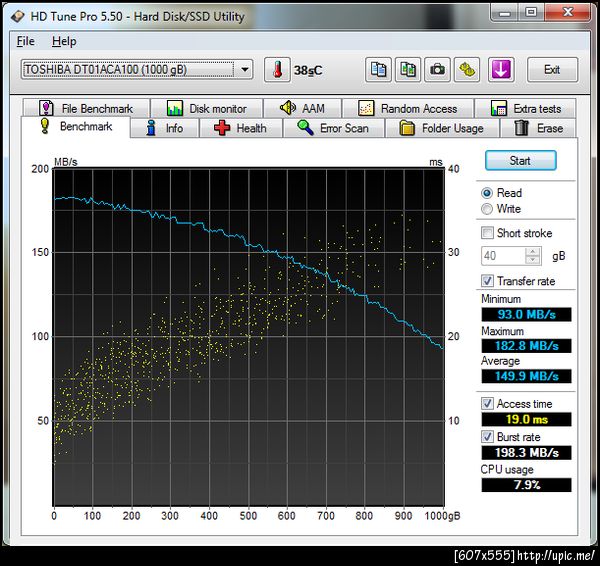Copy benchmark info to clipboard icon
Viewport: 600px width, 566px height.
(378, 70)
